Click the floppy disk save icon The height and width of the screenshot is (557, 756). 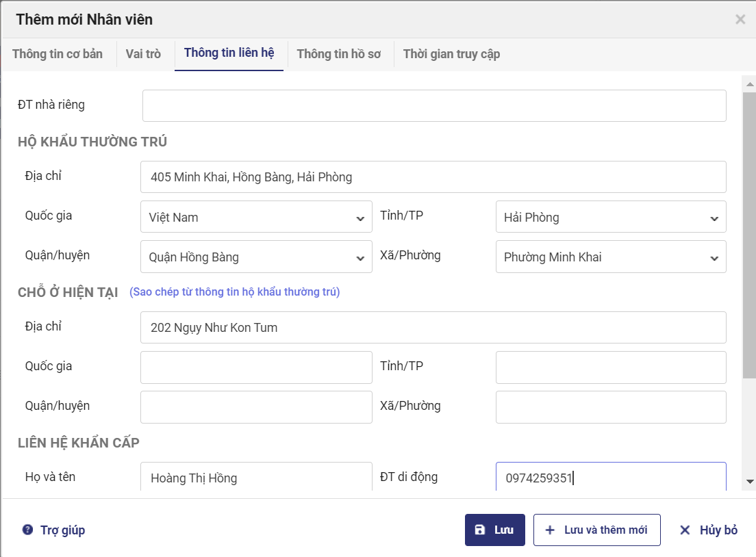pos(480,530)
